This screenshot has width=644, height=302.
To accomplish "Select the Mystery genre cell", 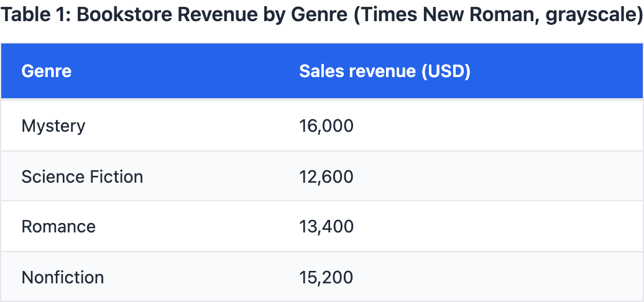I will (53, 126).
